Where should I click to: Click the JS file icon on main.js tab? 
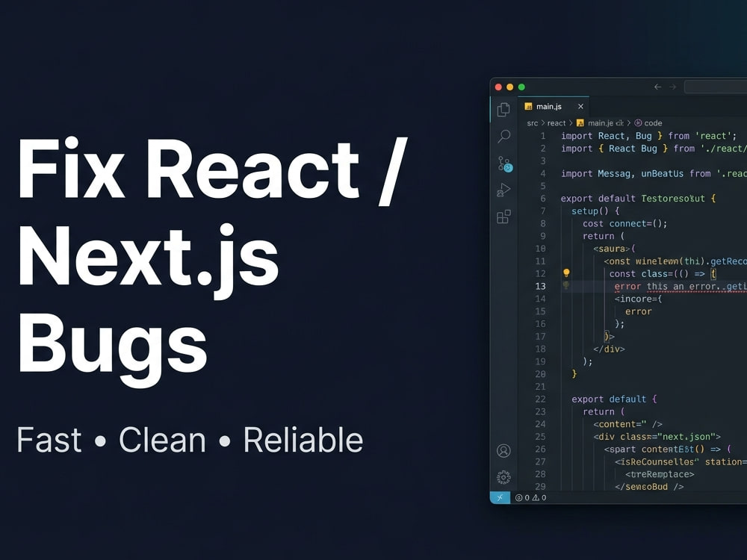coord(528,106)
